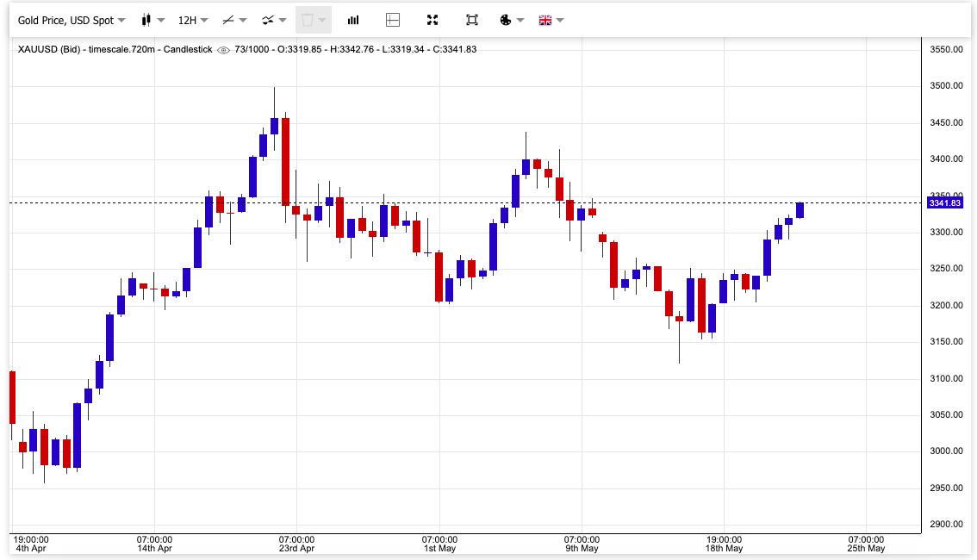Open the candlestick chart type selector
Image resolution: width=977 pixels, height=560 pixels.
tap(146, 20)
